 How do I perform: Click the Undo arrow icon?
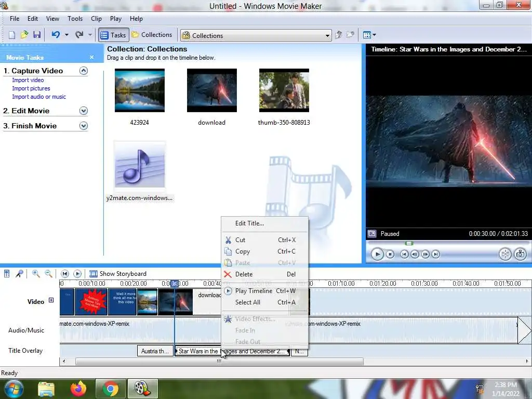point(56,35)
